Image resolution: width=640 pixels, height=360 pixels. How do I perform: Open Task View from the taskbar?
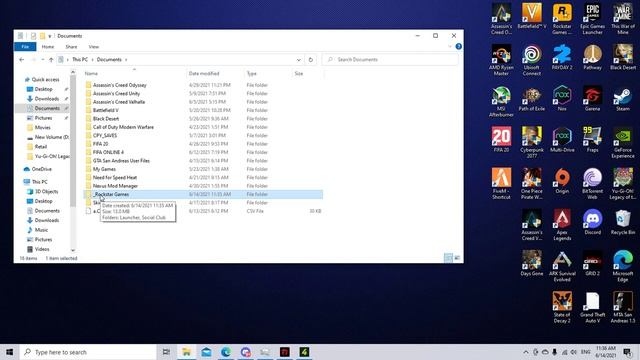point(166,352)
